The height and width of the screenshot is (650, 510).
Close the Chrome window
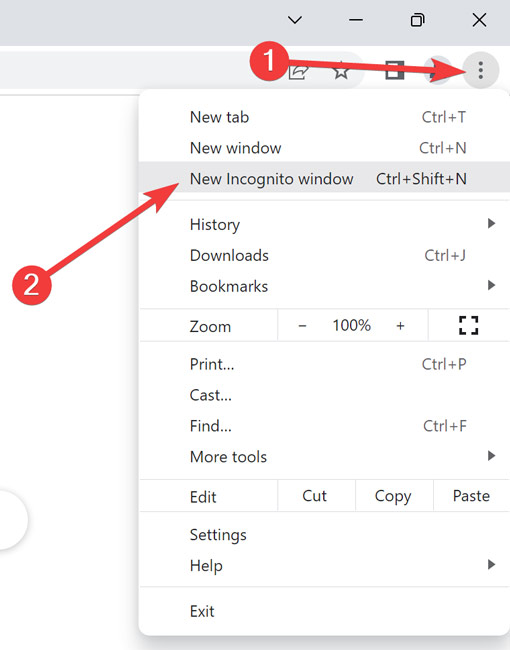[x=479, y=19]
